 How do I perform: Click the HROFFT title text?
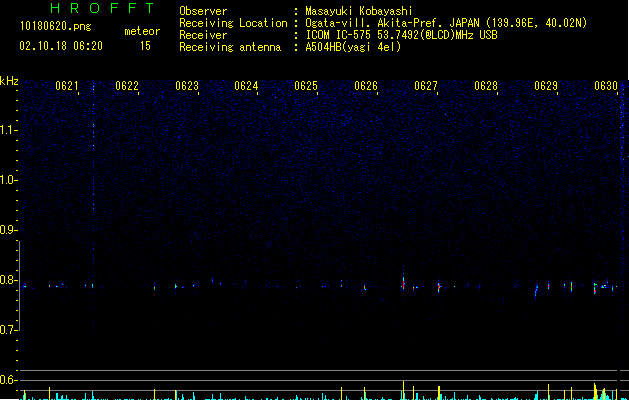(x=103, y=8)
